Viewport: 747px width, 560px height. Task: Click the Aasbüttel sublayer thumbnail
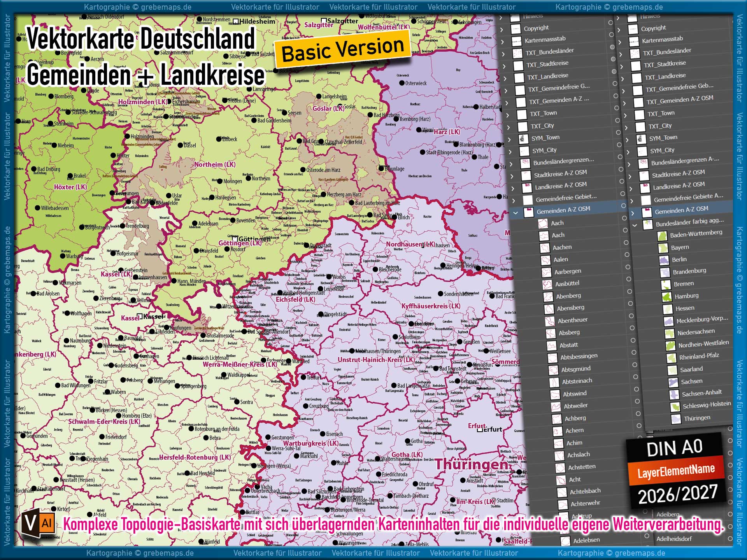pyautogui.click(x=547, y=285)
